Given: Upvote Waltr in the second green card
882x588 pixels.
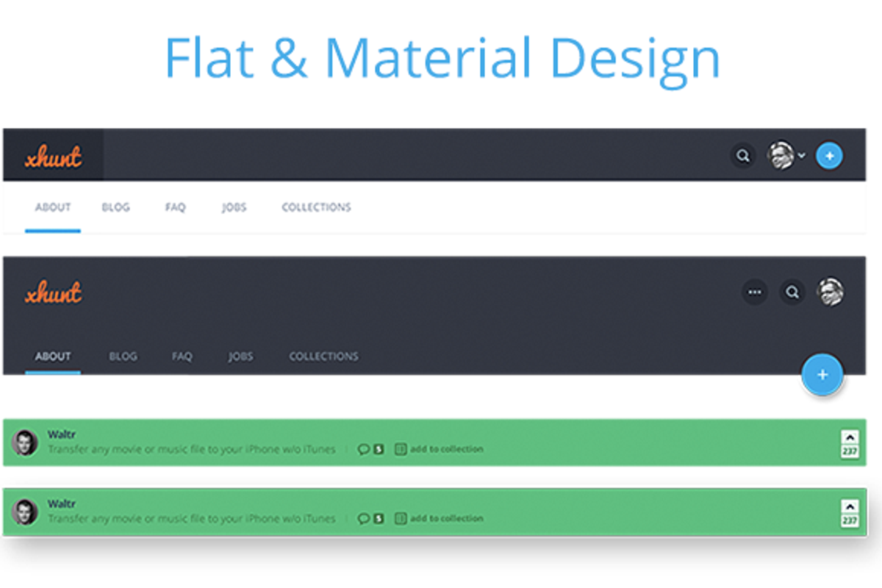Looking at the screenshot, I should tap(850, 506).
